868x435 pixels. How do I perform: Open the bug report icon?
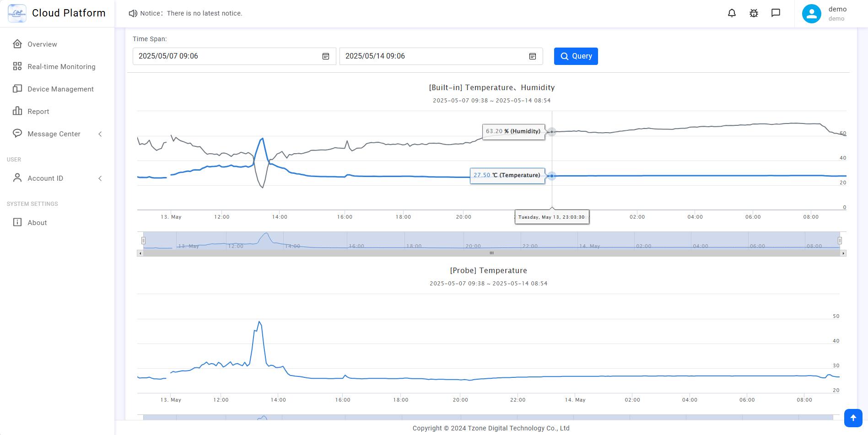pyautogui.click(x=754, y=13)
